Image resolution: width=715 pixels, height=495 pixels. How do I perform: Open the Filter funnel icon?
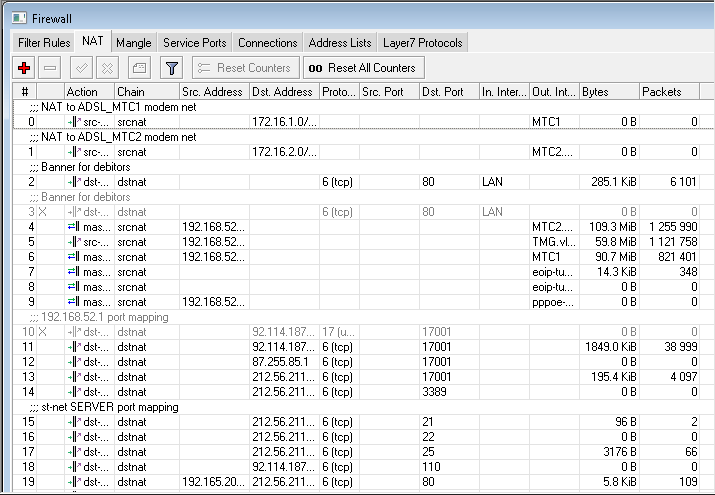point(171,67)
